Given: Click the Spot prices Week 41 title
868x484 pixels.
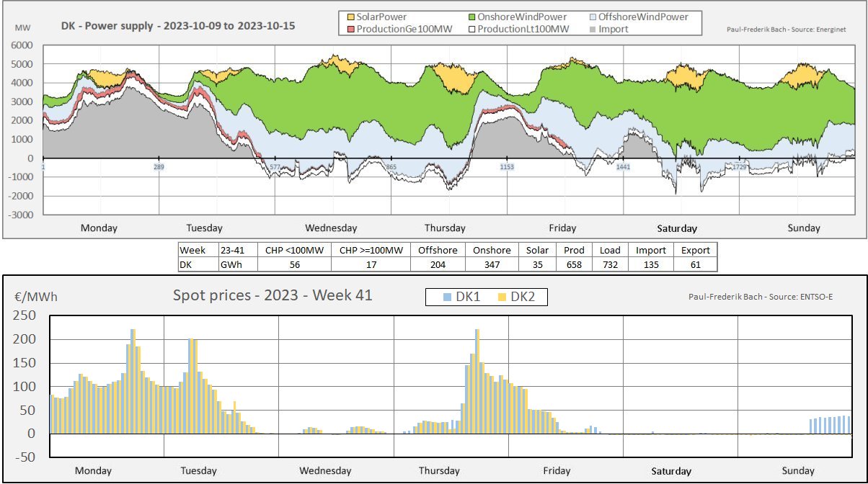Looking at the screenshot, I should pyautogui.click(x=273, y=295).
